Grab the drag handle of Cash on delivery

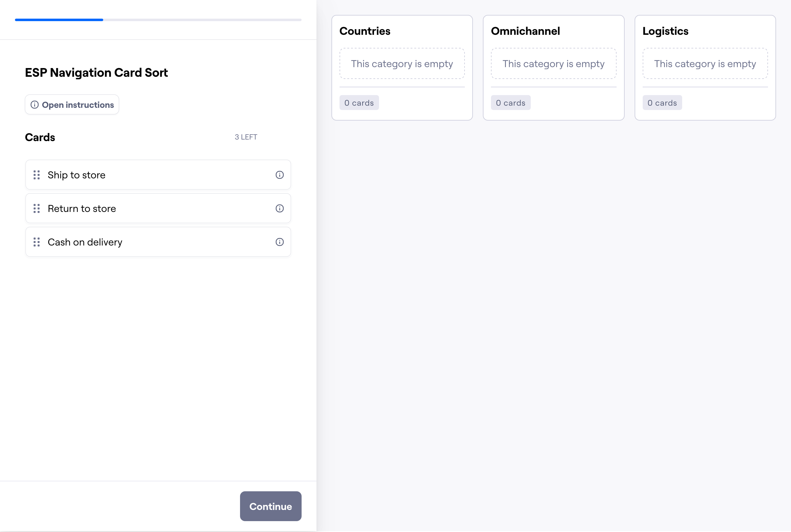click(x=37, y=242)
